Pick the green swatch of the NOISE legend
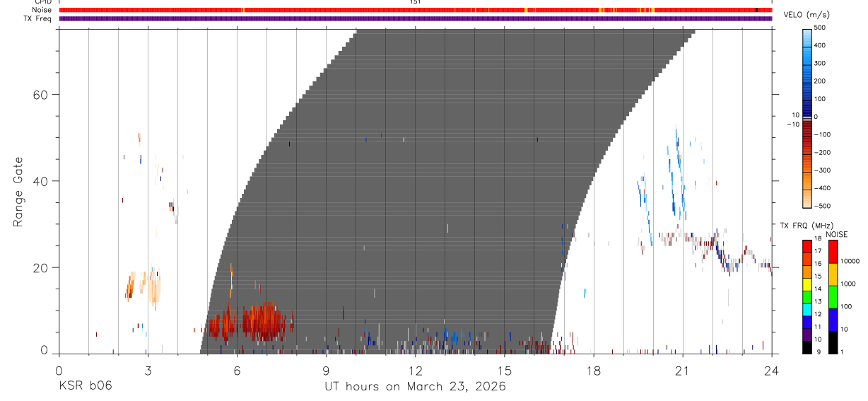This screenshot has width=868, height=401. [x=833, y=297]
